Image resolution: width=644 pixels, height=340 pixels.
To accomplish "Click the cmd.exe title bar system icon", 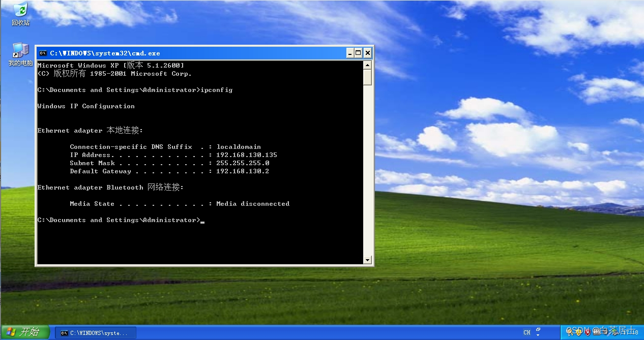I will tap(43, 53).
